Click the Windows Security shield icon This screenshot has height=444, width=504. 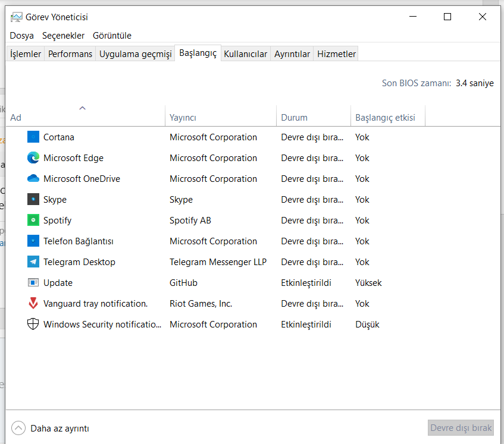tap(33, 324)
